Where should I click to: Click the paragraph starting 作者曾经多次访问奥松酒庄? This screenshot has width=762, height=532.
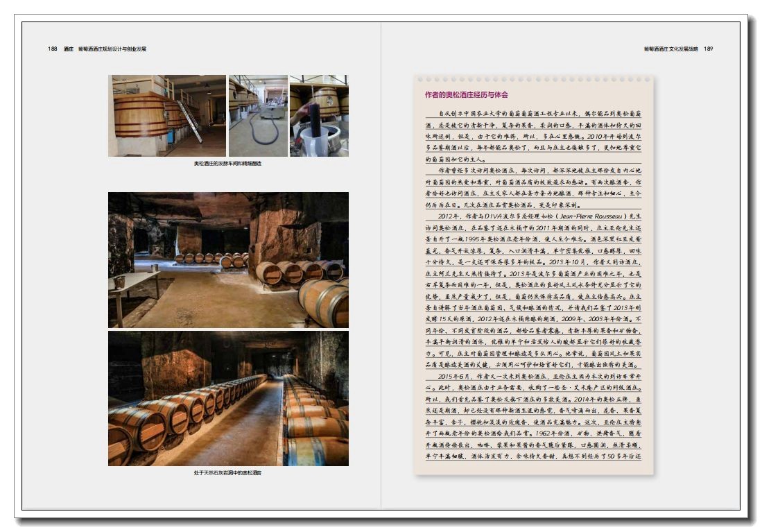coord(533,187)
